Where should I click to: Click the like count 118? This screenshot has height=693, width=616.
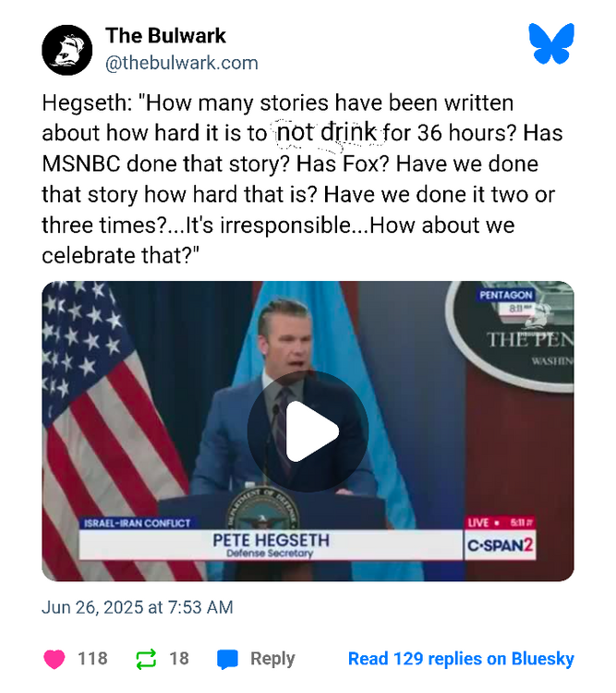point(92,659)
